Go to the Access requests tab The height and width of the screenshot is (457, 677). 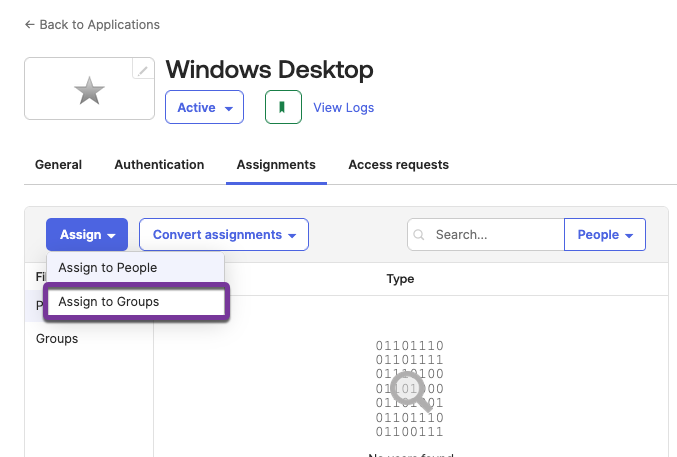pos(398,165)
